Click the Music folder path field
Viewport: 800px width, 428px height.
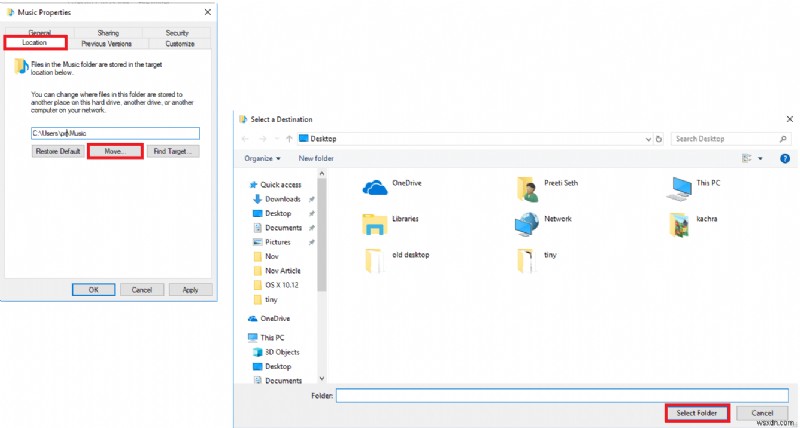pyautogui.click(x=115, y=133)
